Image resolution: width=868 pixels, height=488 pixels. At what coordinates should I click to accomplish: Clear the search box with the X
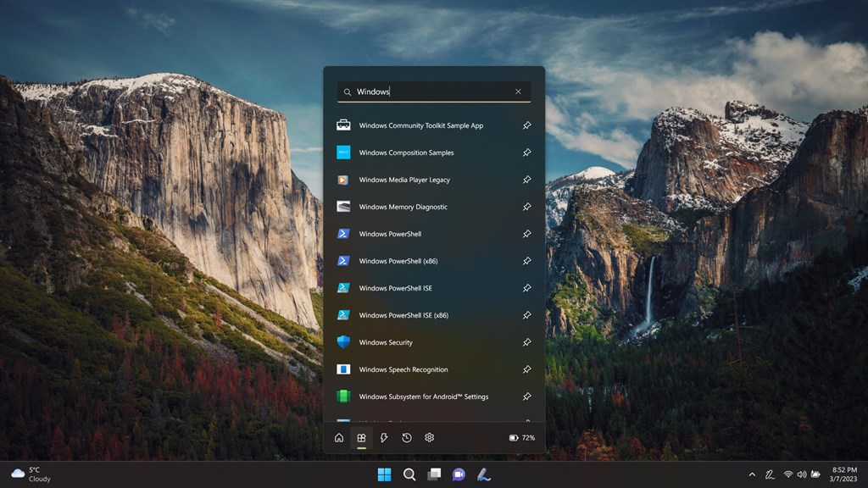click(x=518, y=91)
